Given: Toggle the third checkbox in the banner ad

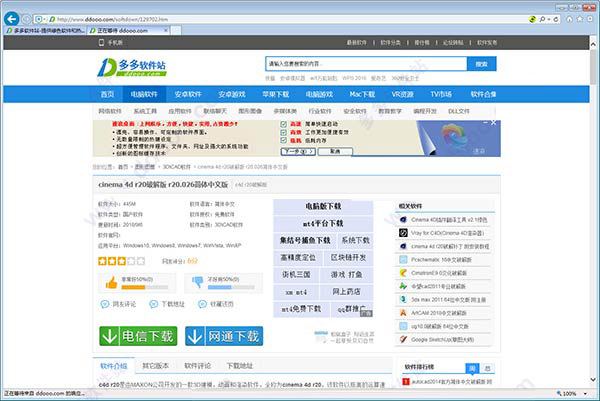Looking at the screenshot, I should point(284,140).
